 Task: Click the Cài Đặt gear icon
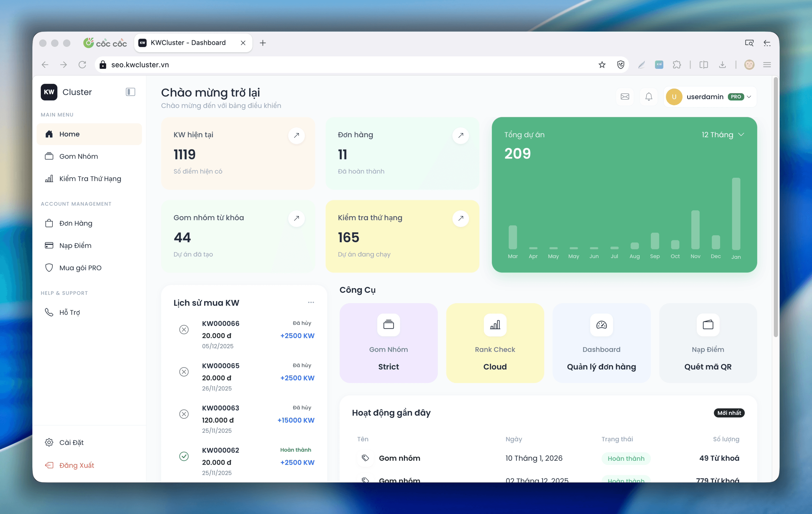coord(49,442)
